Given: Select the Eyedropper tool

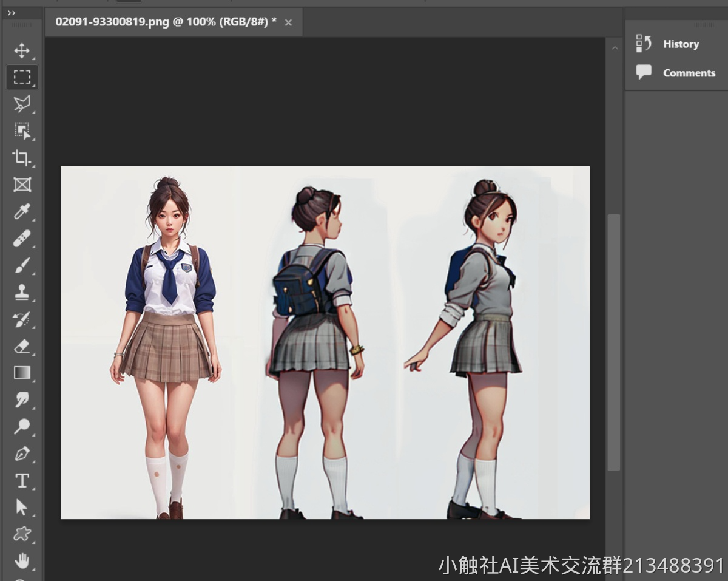Looking at the screenshot, I should (22, 211).
